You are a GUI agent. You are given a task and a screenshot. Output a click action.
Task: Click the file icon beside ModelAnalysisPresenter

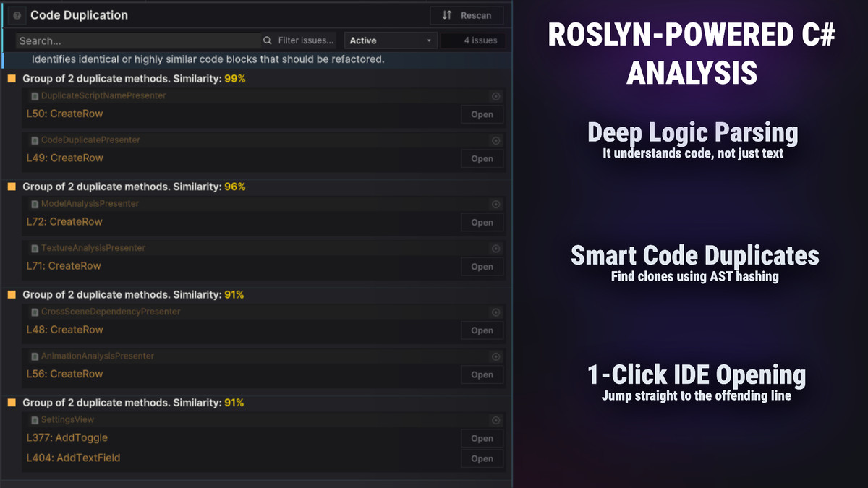point(35,204)
